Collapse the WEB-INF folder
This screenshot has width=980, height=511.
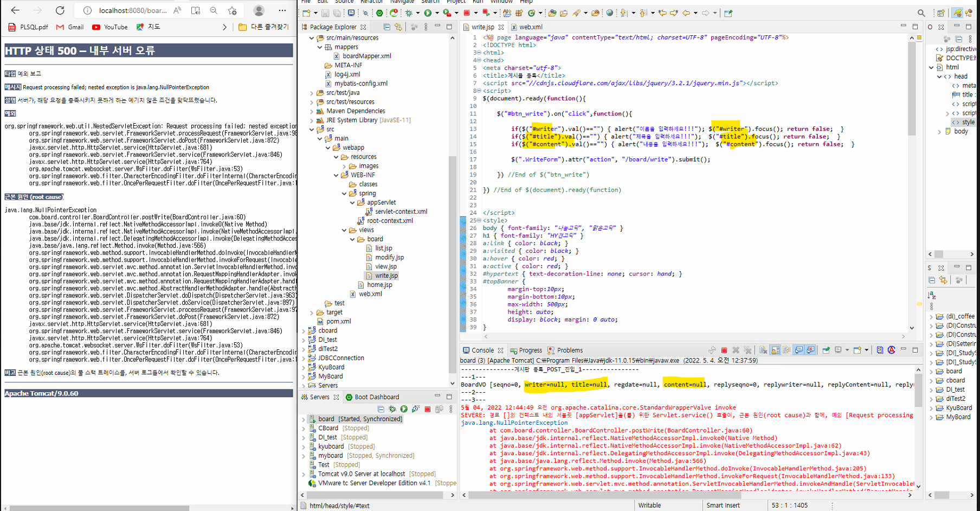[336, 175]
